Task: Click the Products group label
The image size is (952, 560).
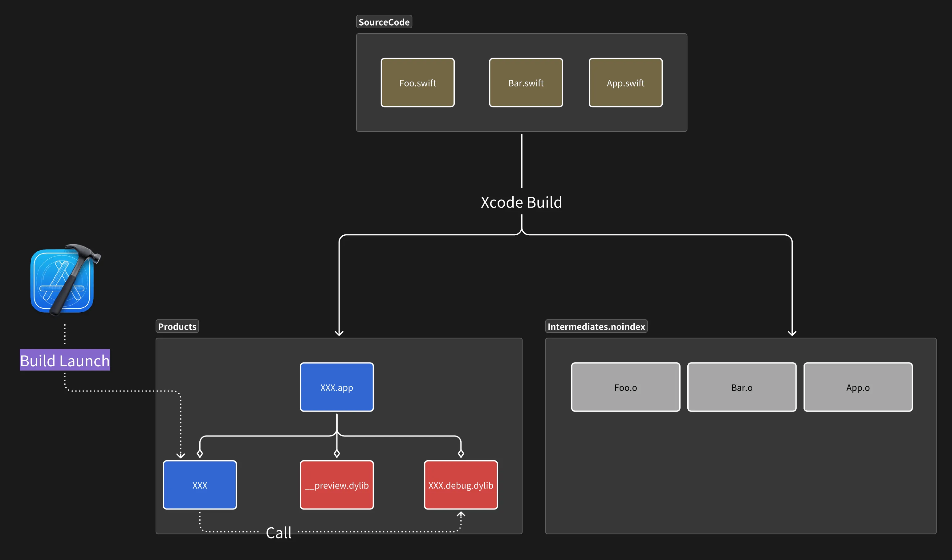Action: 177,326
